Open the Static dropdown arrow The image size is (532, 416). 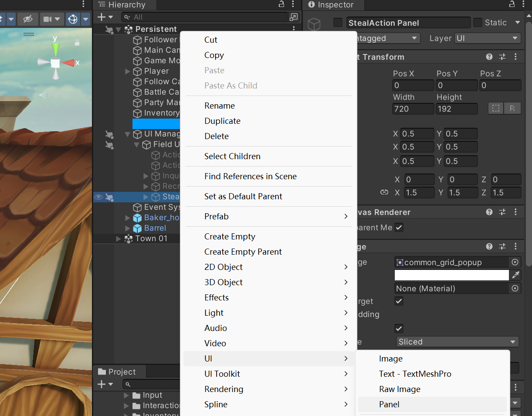pos(518,23)
